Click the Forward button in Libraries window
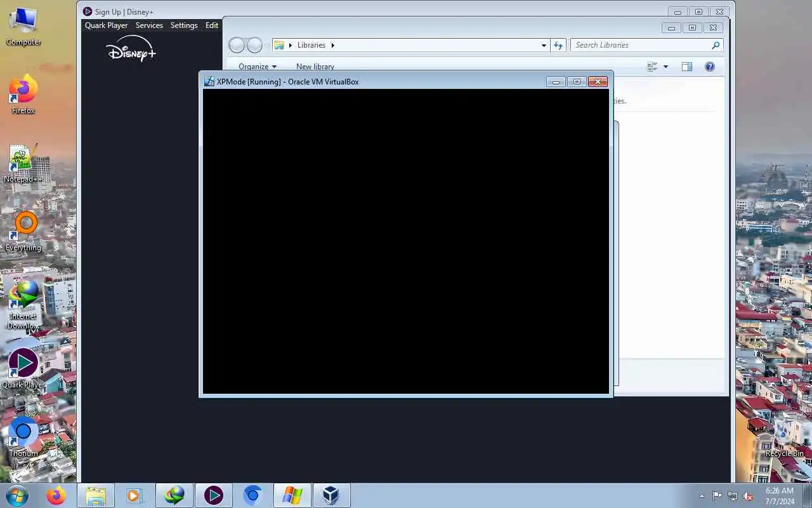Screen dimensions: 812x508 [x=254, y=45]
